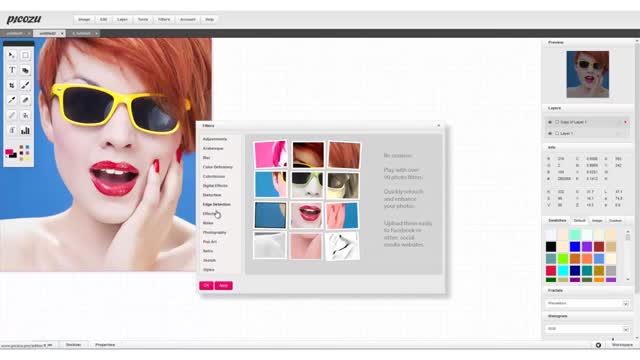Collapse the Info panel header

pyautogui.click(x=588, y=147)
